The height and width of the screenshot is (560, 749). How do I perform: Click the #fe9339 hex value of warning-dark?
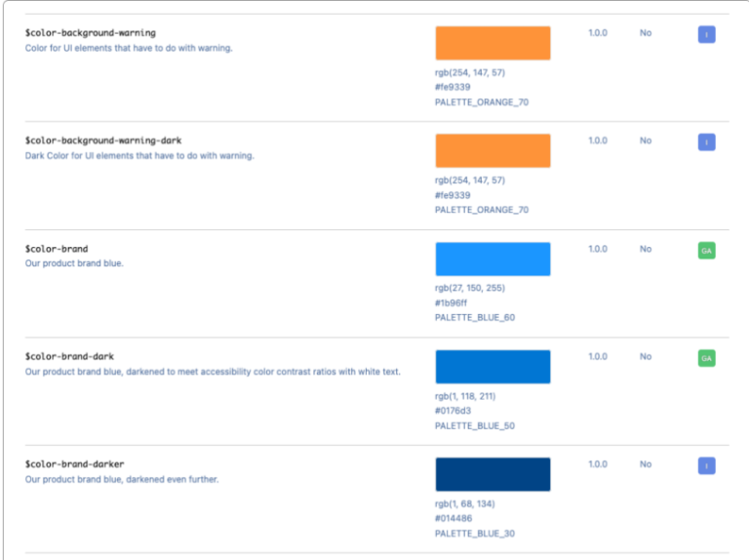[453, 195]
